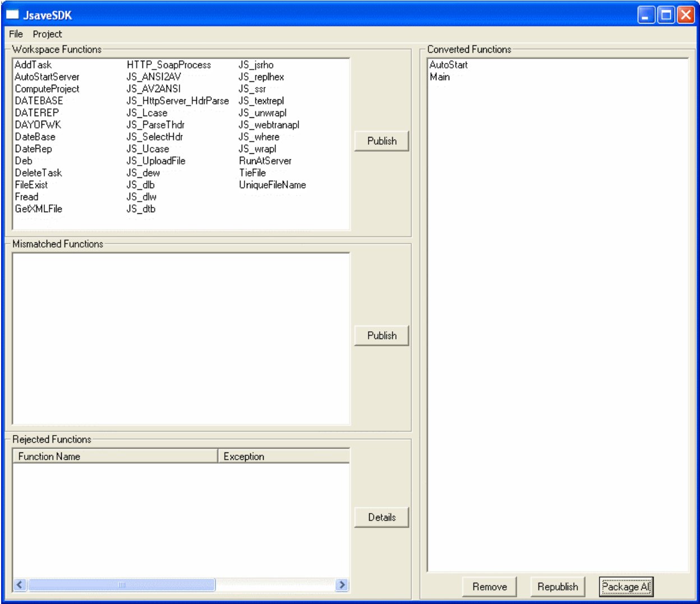
Task: Select the TieFile function
Action: [252, 173]
